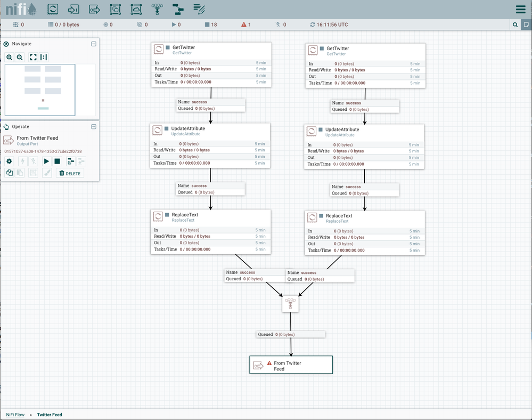
Task: Click DELETE in the Operate panel
Action: coord(69,173)
